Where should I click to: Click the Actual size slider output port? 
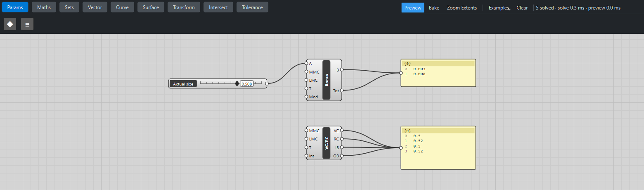point(267,83)
